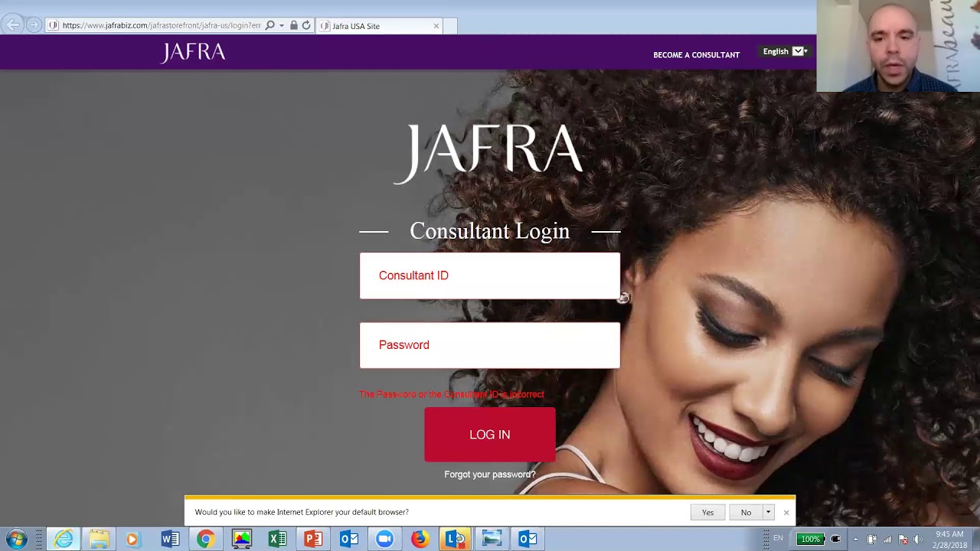The width and height of the screenshot is (980, 551).
Task: Open the Windows Start menu
Action: [16, 540]
